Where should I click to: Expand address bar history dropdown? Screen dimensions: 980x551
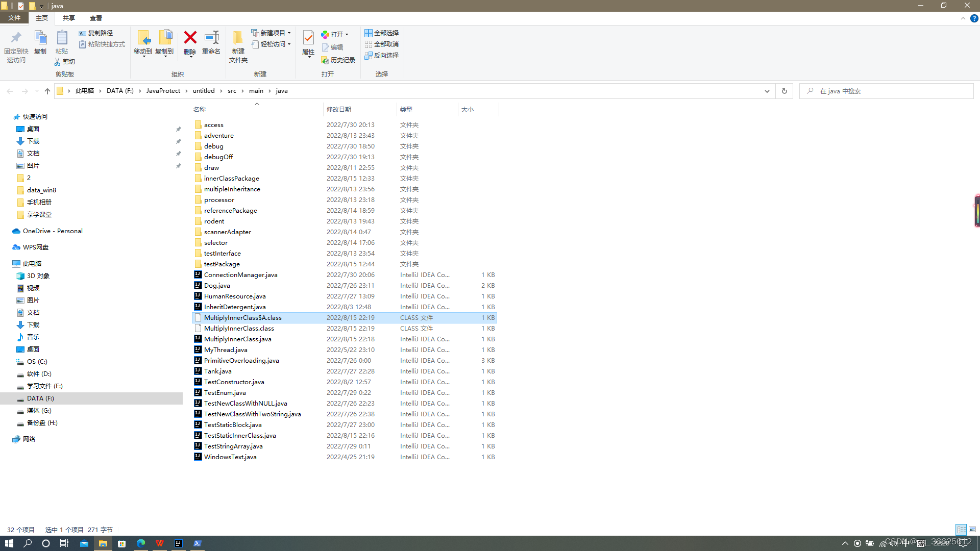coord(767,91)
